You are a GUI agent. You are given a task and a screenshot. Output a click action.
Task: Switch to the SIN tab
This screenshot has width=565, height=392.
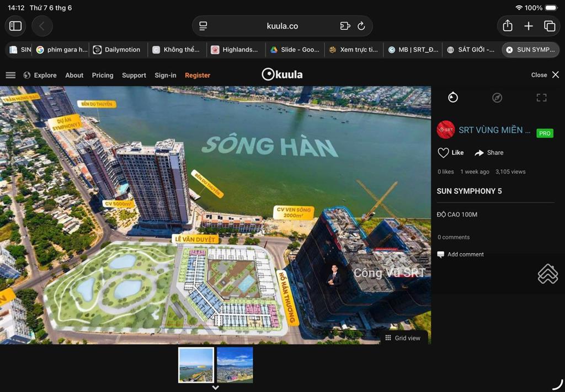(x=19, y=50)
